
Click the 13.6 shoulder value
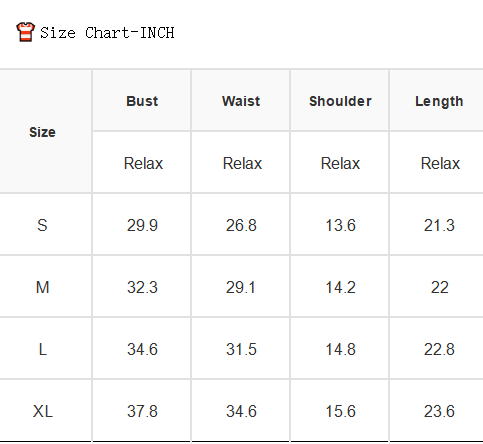pos(340,225)
